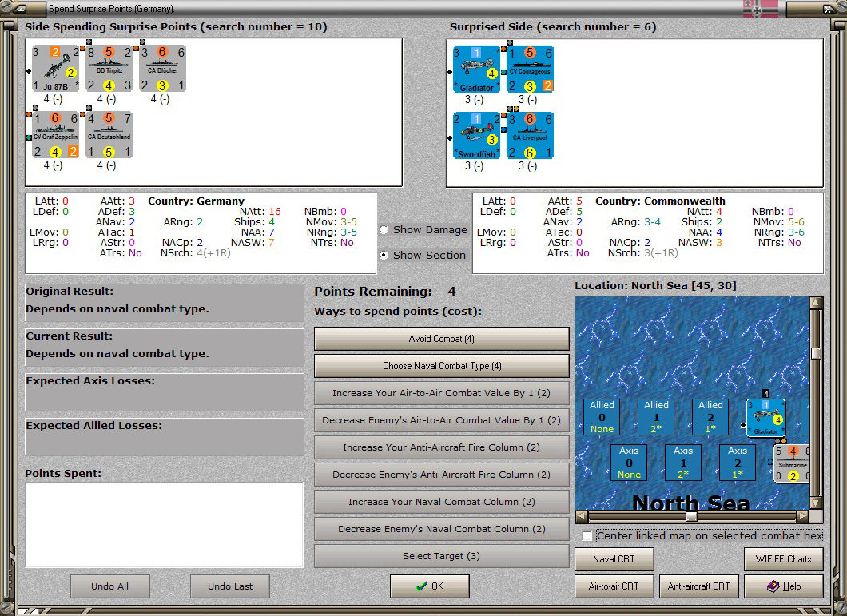Click the Axis 2 sea box
The width and height of the screenshot is (847, 616).
point(738,463)
